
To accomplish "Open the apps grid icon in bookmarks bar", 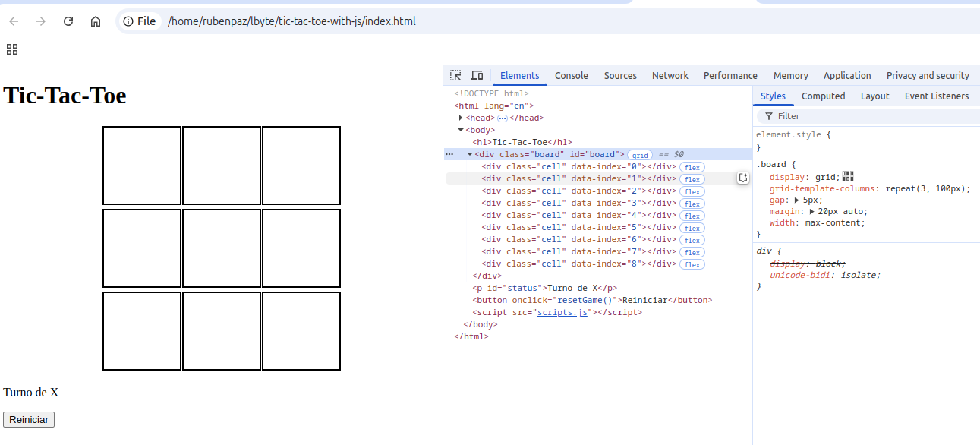I will point(12,49).
